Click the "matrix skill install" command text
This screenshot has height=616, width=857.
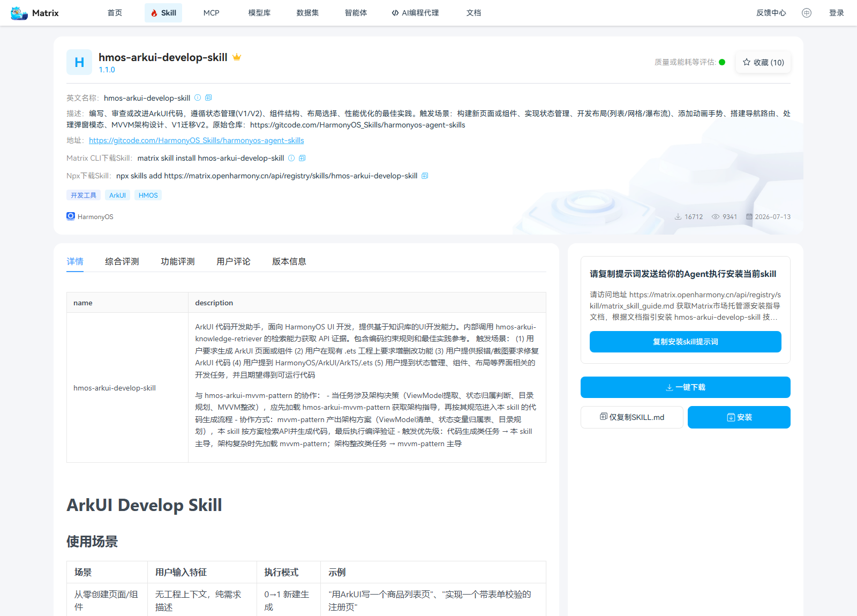pyautogui.click(x=211, y=158)
